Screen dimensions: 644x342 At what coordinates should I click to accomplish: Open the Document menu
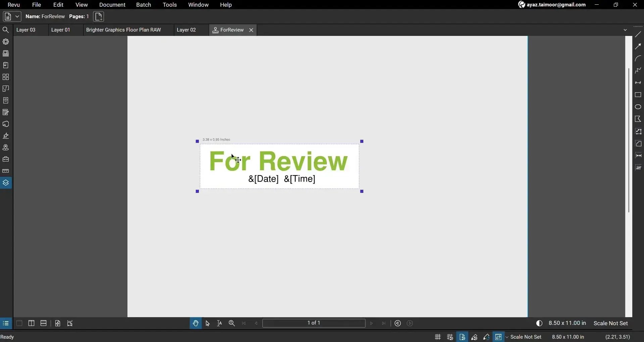(x=112, y=5)
